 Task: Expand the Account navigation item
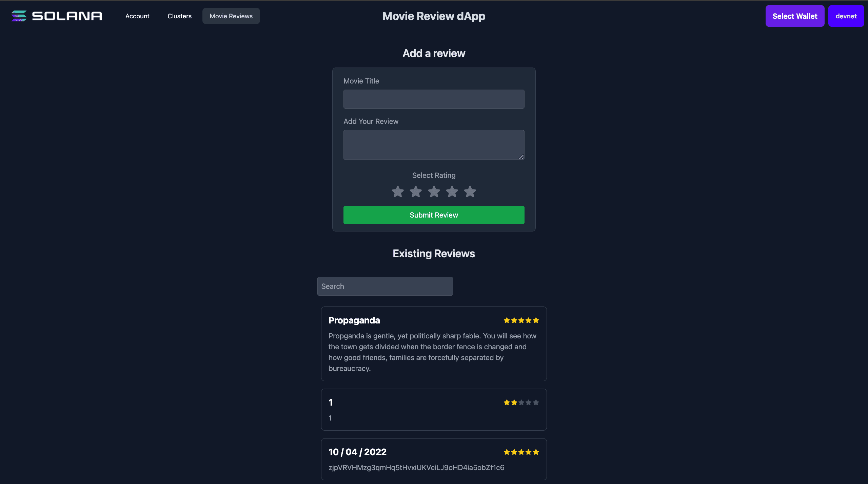137,16
